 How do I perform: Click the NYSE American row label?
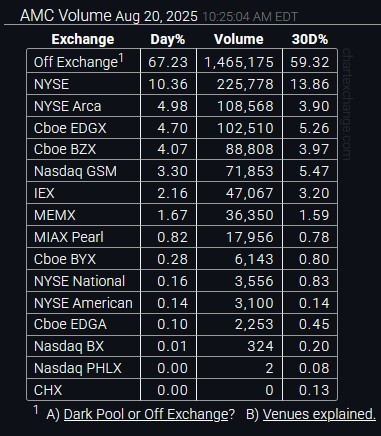pos(83,303)
